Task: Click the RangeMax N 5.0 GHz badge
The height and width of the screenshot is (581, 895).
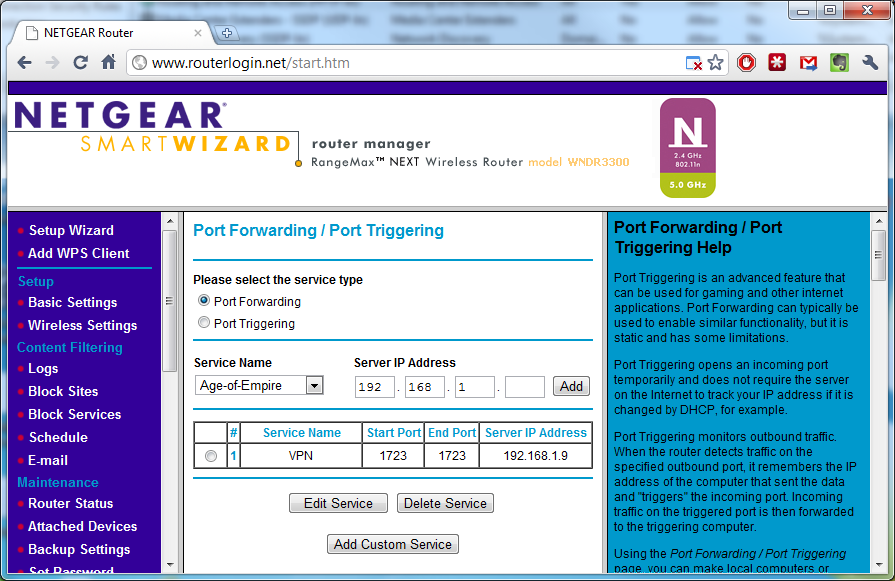Action: [688, 148]
